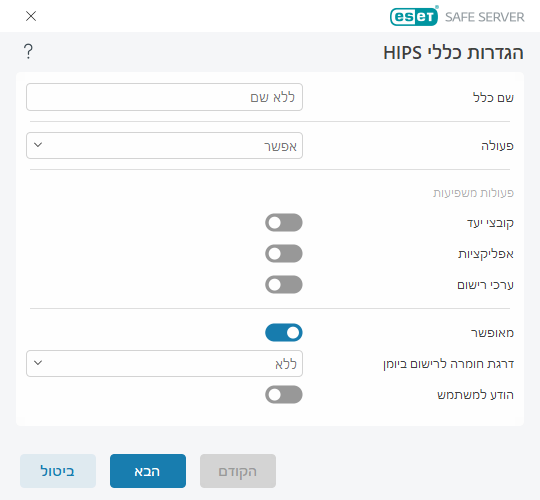540x500 pixels.
Task: Edit the rule name field 'ללא שם'
Action: [164, 97]
